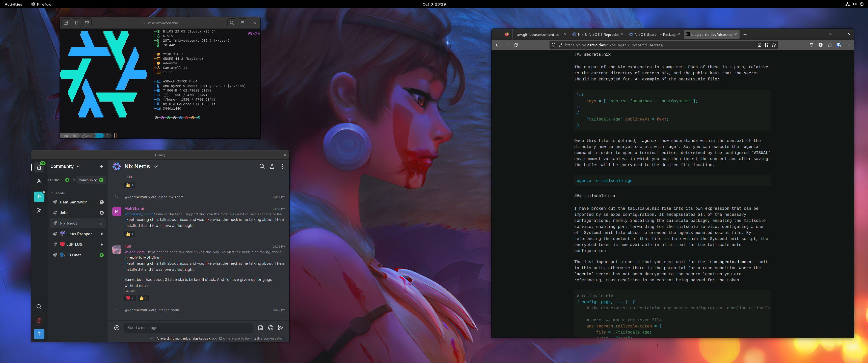This screenshot has height=363, width=868.
Task: Toggle the heart reaction on null's message
Action: (130, 298)
